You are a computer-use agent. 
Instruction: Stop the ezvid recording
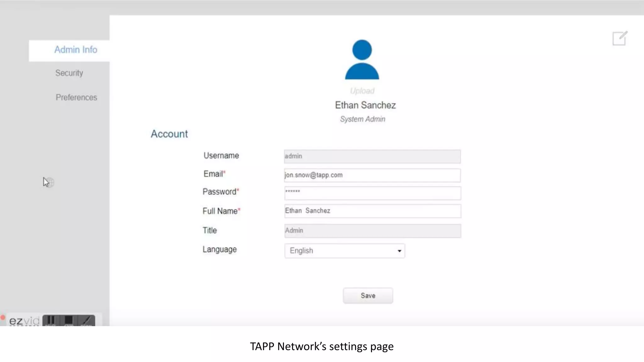(x=69, y=321)
